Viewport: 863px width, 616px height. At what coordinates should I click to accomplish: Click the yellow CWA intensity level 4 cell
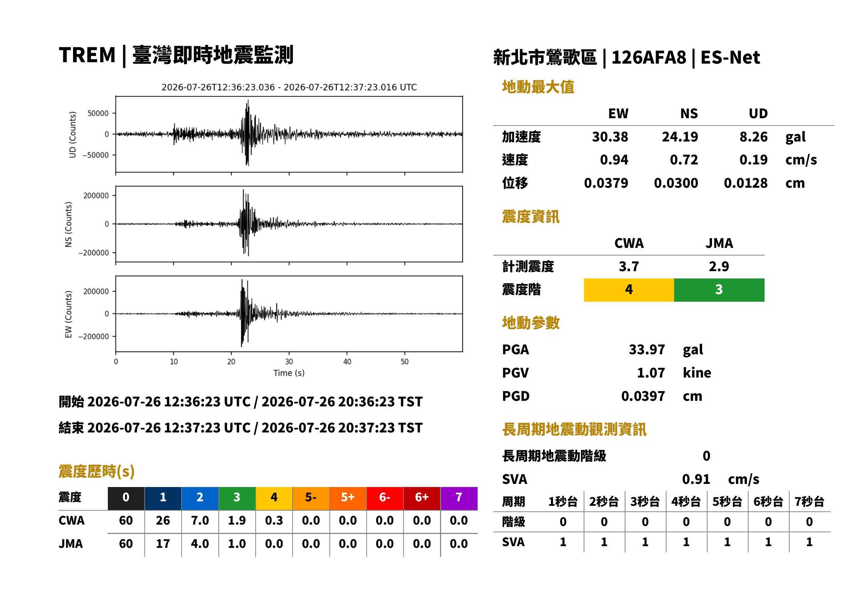click(629, 290)
